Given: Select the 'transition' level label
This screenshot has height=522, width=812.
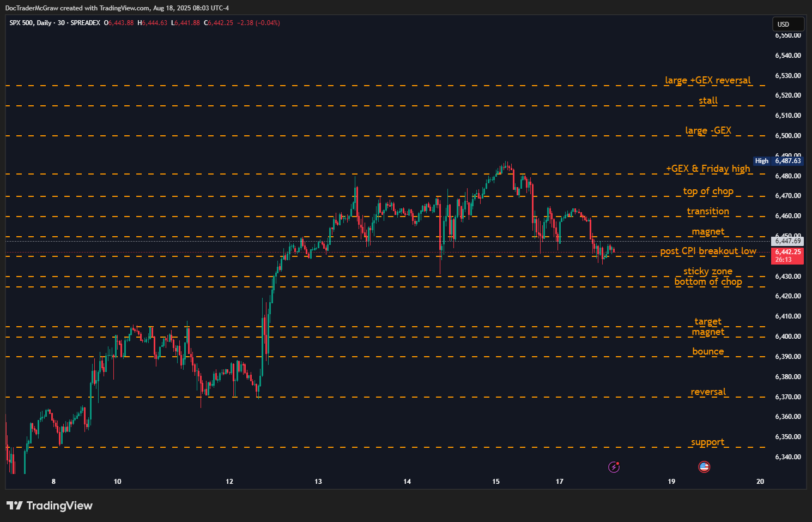Looking at the screenshot, I should pyautogui.click(x=708, y=211).
